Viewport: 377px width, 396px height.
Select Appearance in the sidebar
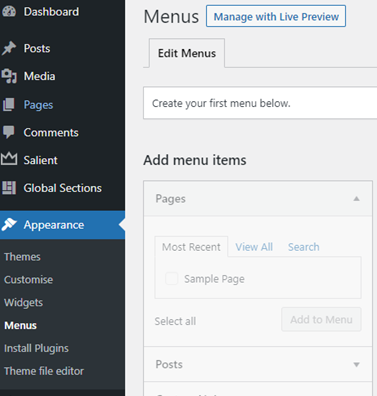(63, 225)
